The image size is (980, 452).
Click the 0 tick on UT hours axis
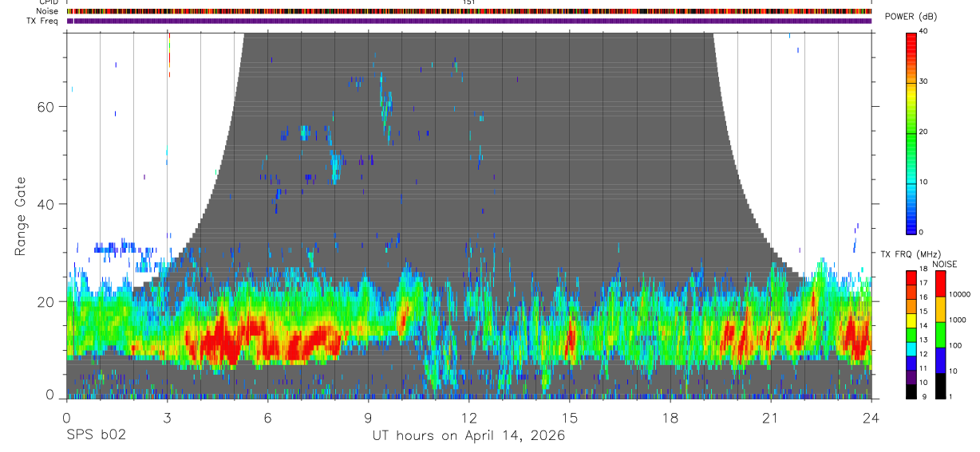66,417
